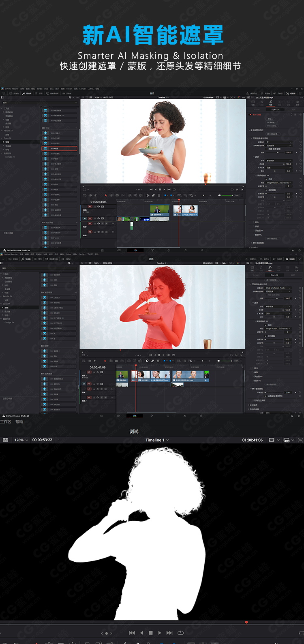Toggle loop playback in the bottom mask viewer

[x=181, y=633]
